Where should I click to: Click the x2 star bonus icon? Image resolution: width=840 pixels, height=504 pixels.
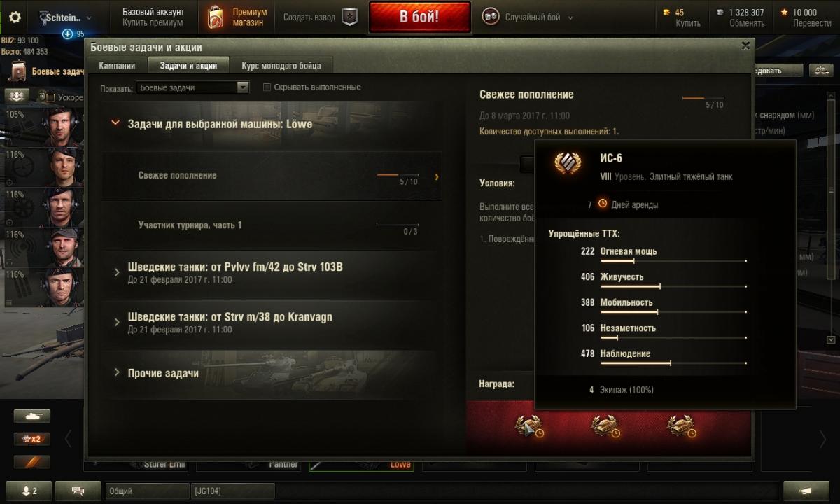(x=32, y=439)
